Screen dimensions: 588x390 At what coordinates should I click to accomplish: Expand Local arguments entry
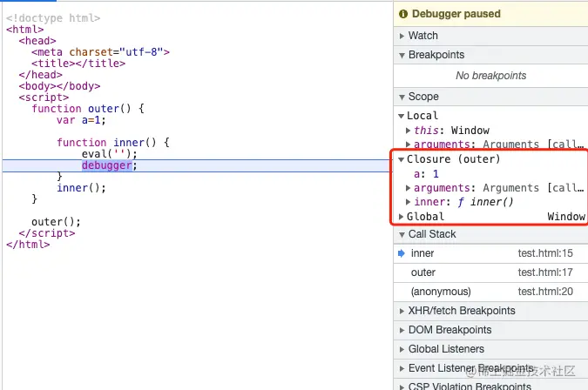408,145
